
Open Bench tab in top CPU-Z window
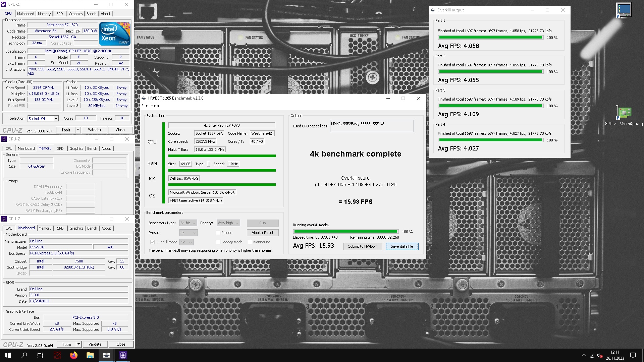click(x=91, y=14)
